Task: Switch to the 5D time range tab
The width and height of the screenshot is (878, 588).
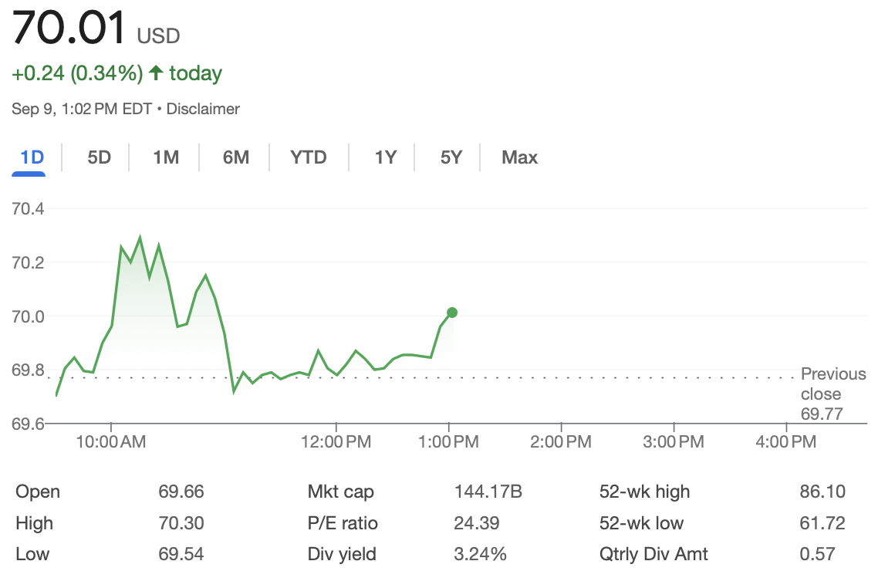Action: coord(96,157)
